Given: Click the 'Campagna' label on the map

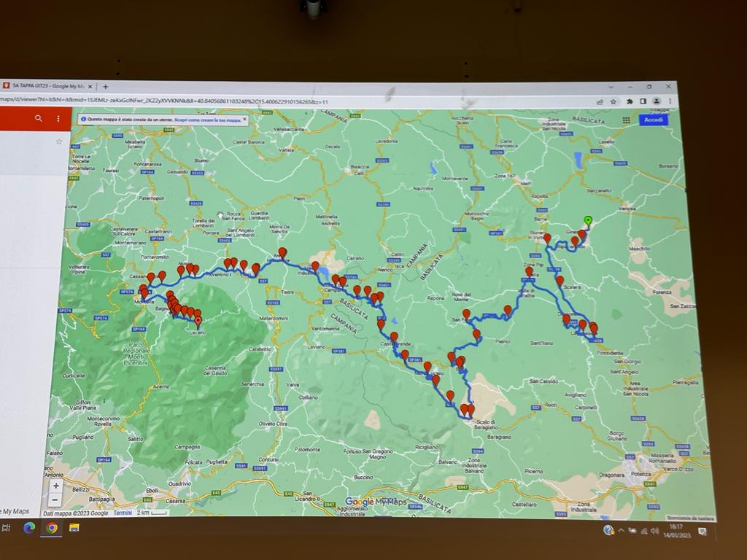Looking at the screenshot, I should tap(187, 447).
